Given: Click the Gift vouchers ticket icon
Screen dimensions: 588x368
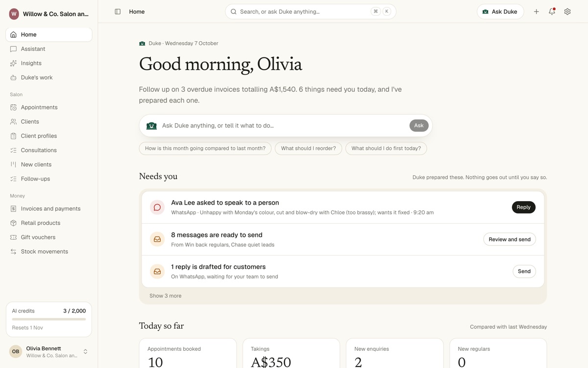Looking at the screenshot, I should [13, 237].
